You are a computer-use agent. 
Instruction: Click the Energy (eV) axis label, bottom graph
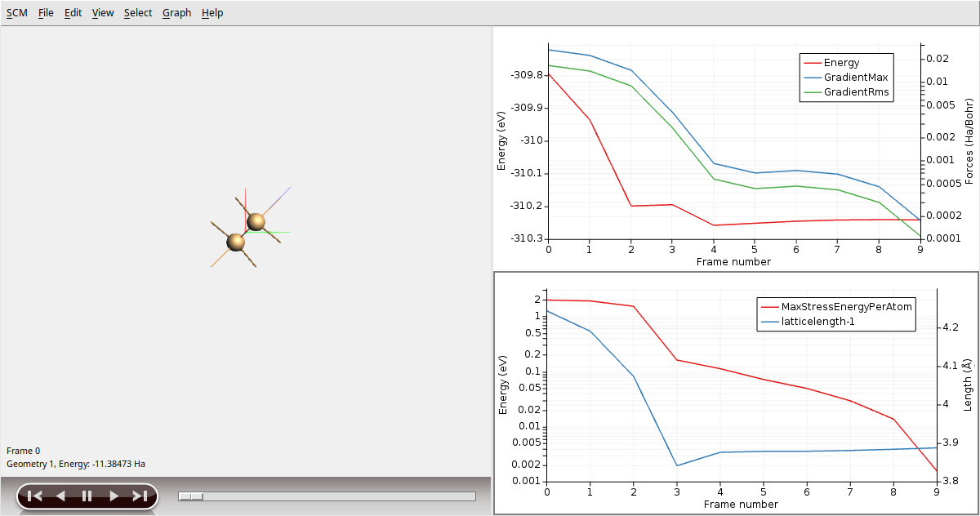pyautogui.click(x=503, y=384)
